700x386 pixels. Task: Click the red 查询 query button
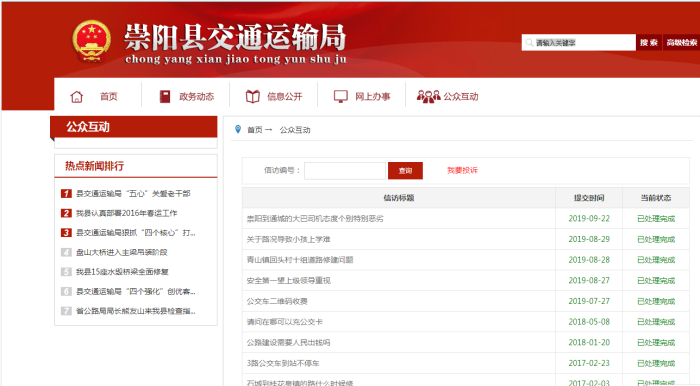tap(405, 170)
